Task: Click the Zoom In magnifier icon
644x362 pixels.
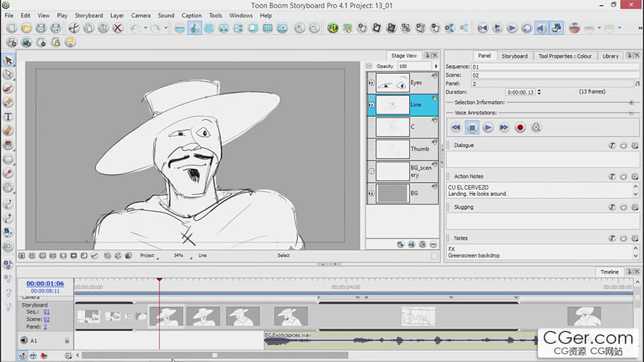Action: (299, 29)
